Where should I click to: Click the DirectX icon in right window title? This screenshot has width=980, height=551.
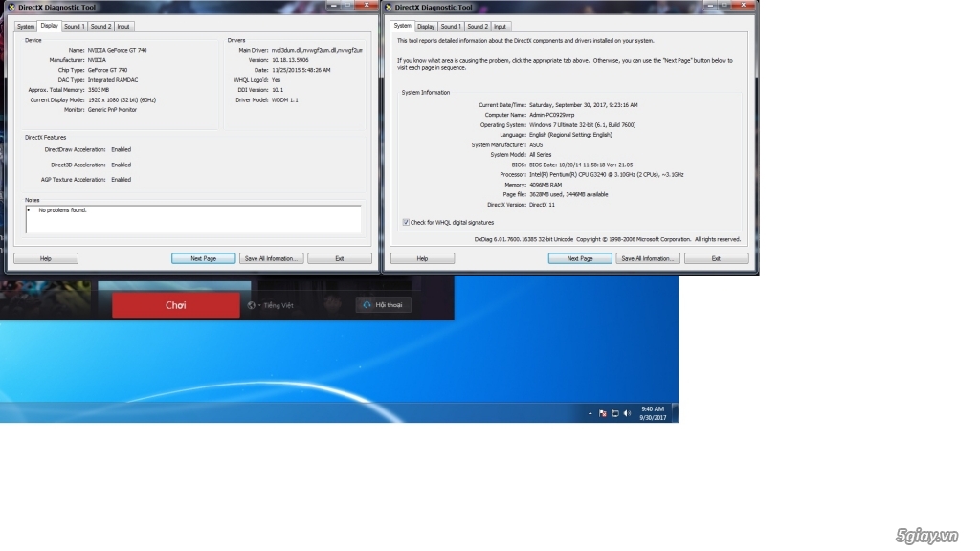pyautogui.click(x=389, y=7)
